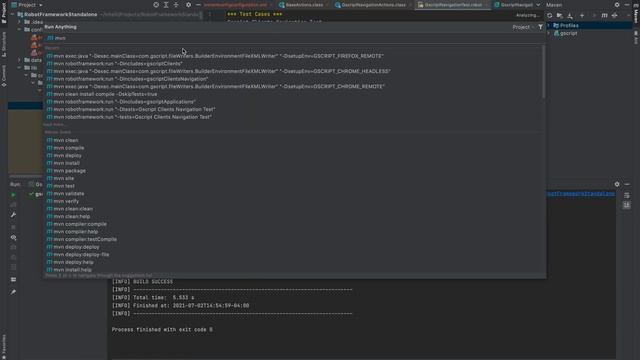Choose the 'mvn deploy:help' goal
640x360 pixels.
(70, 262)
